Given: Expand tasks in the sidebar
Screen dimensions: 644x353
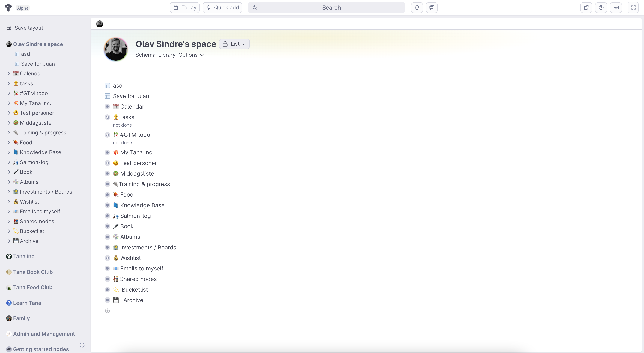Looking at the screenshot, I should click(x=9, y=83).
